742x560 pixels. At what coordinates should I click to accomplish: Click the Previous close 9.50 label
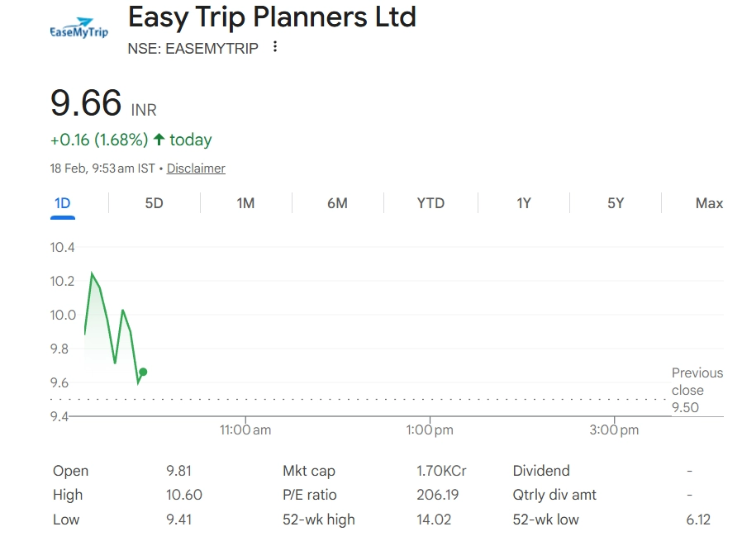point(697,390)
